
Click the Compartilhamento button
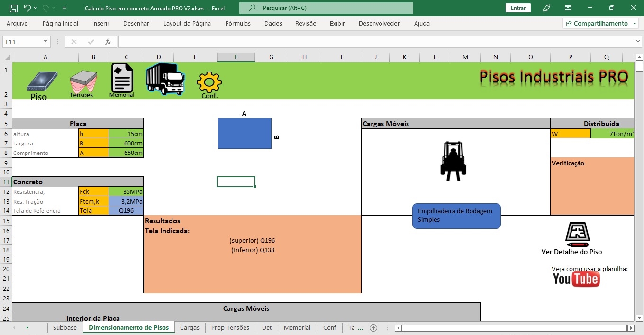(600, 23)
